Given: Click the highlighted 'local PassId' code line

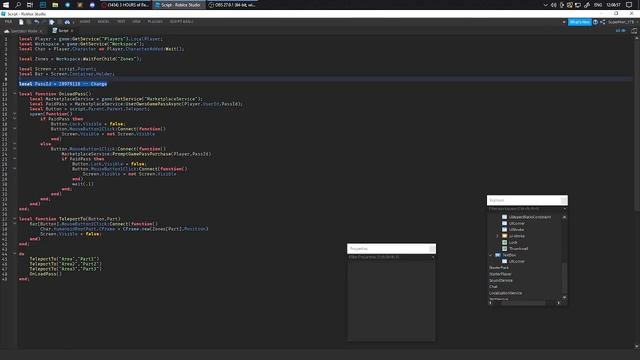Looking at the screenshot, I should [63, 84].
